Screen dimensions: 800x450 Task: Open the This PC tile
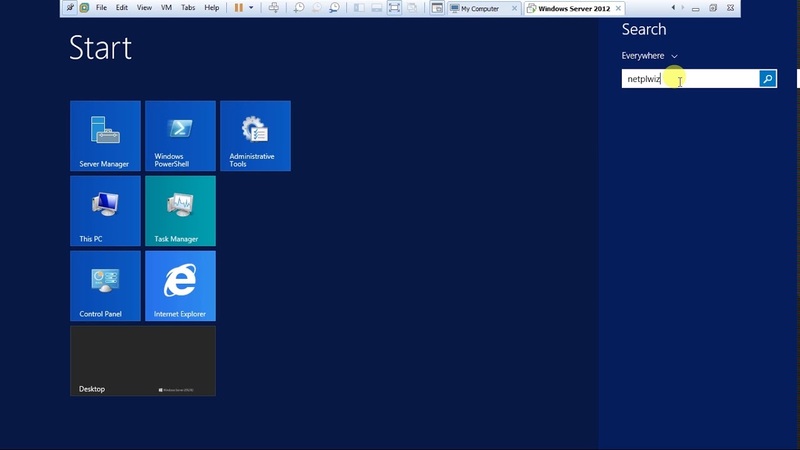(x=105, y=211)
